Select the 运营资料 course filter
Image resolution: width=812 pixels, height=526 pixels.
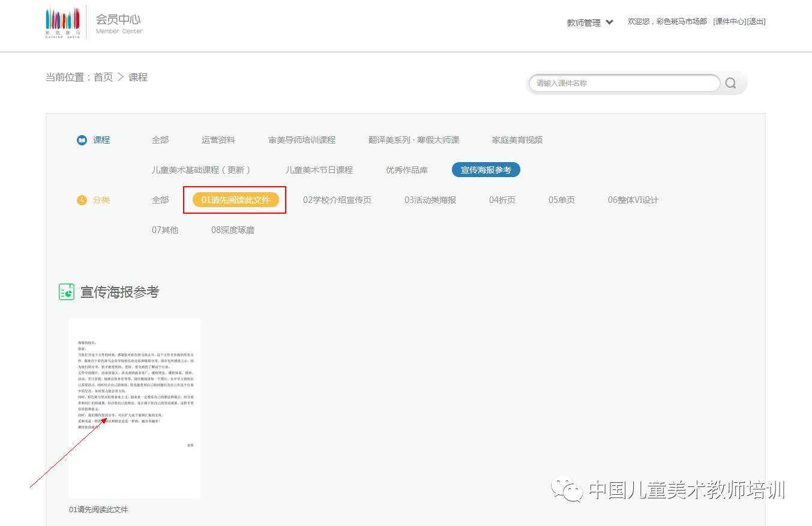pos(218,140)
